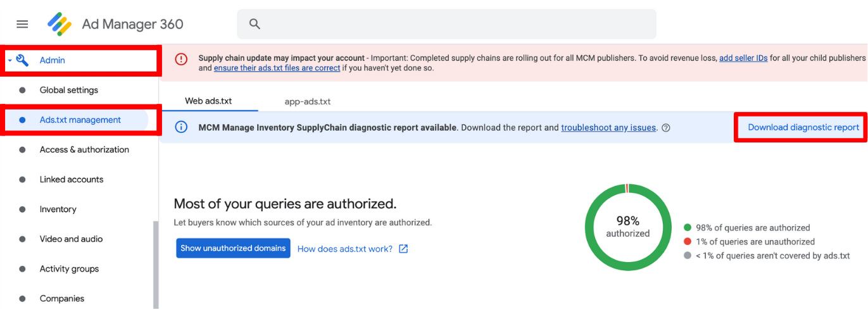Image resolution: width=868 pixels, height=321 pixels.
Task: Click the green legend dot for authorized
Action: click(687, 227)
